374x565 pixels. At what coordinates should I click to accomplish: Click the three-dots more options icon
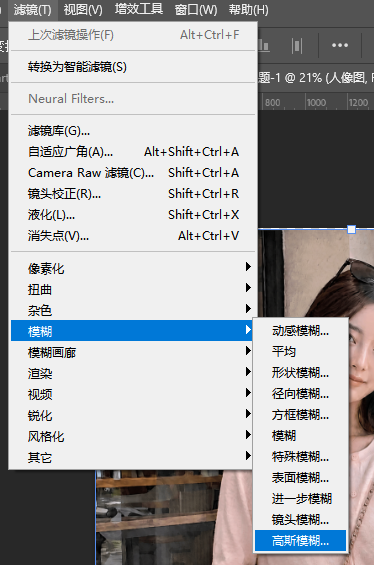coord(340,45)
